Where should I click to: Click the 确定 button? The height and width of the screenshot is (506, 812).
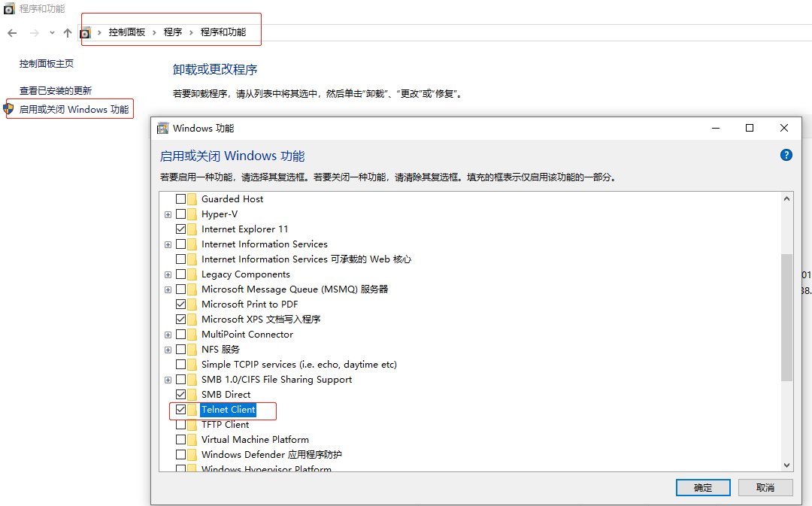(703, 487)
